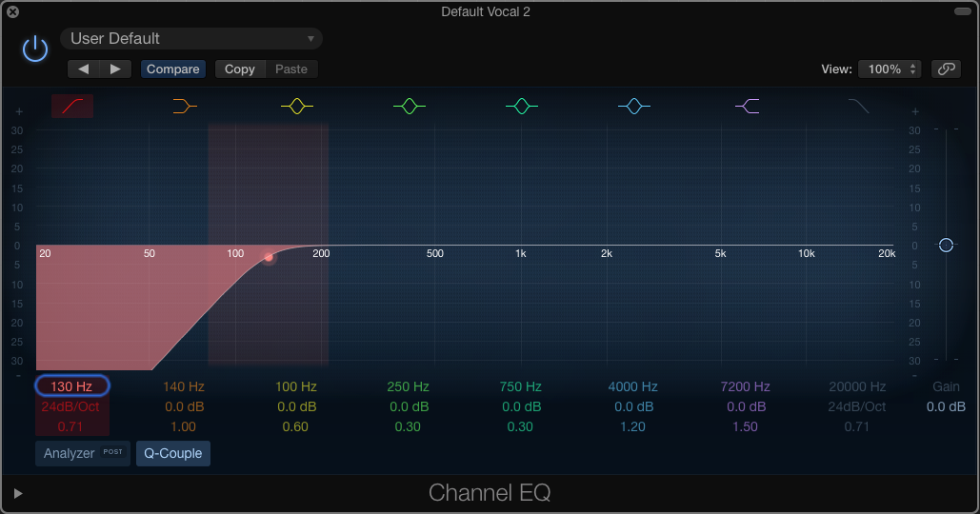Click the right plus scale button
The image size is (980, 514).
[x=915, y=111]
